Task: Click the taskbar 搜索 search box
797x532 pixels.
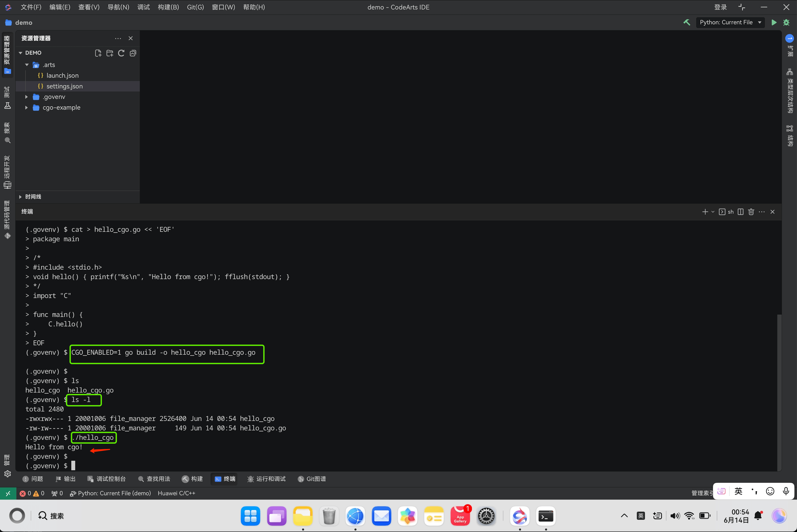Action: pyautogui.click(x=51, y=516)
